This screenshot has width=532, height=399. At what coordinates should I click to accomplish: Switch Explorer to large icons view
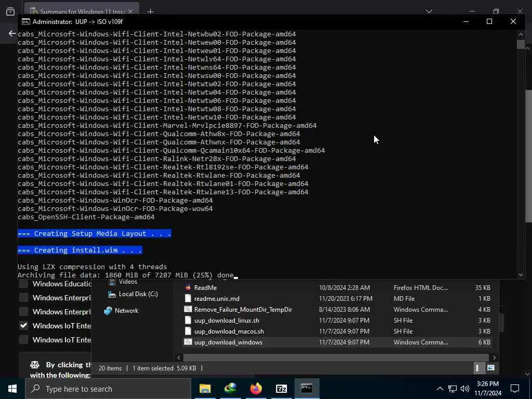490,368
